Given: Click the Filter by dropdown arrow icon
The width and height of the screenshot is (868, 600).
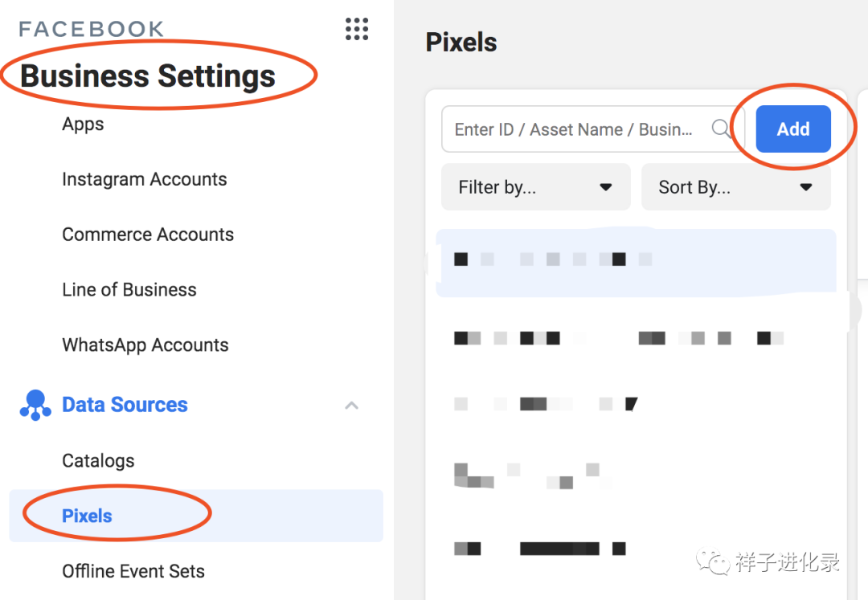Looking at the screenshot, I should [605, 186].
